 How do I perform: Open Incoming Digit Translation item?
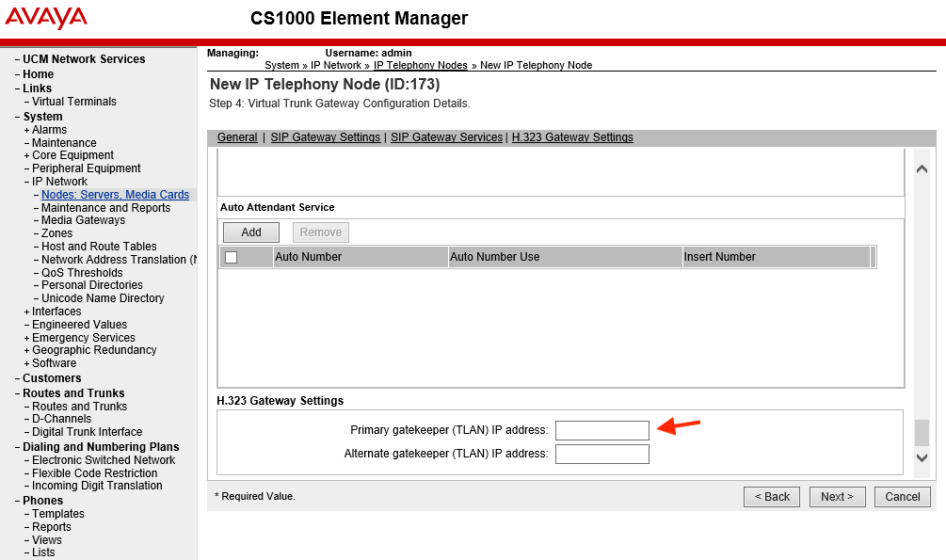pyautogui.click(x=97, y=486)
